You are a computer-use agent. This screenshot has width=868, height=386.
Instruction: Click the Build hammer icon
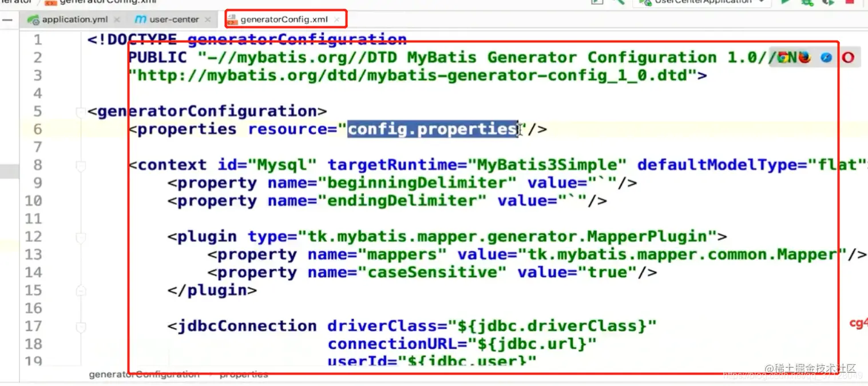coord(618,2)
